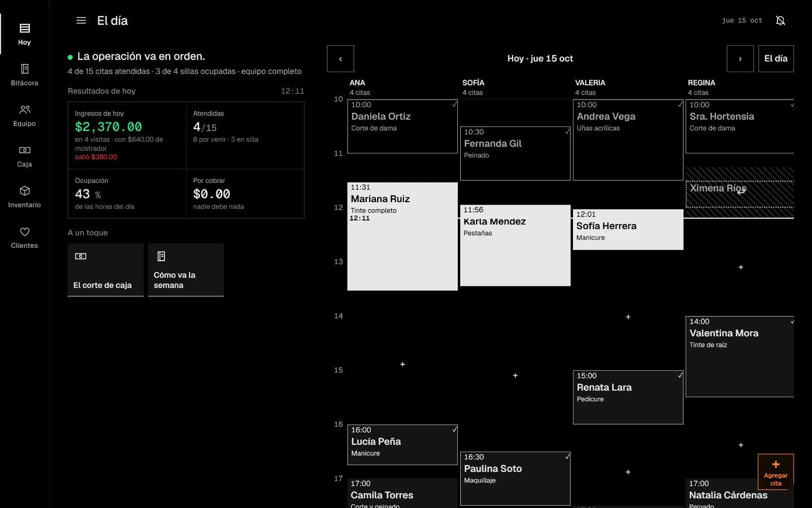Open Mariana Ruiz's Tinte completo appointment
The height and width of the screenshot is (508, 812).
402,236
